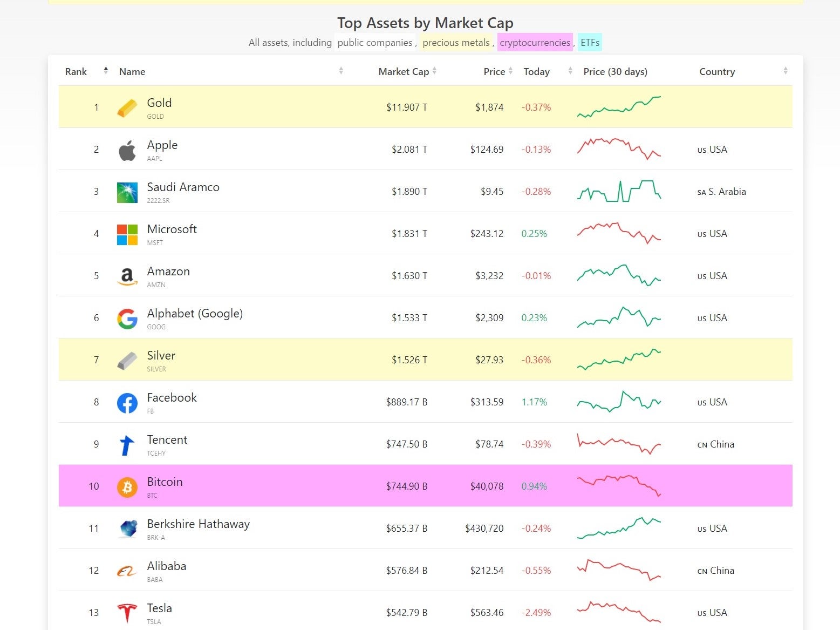Open the ETFs category link
The image size is (840, 630).
pos(590,43)
